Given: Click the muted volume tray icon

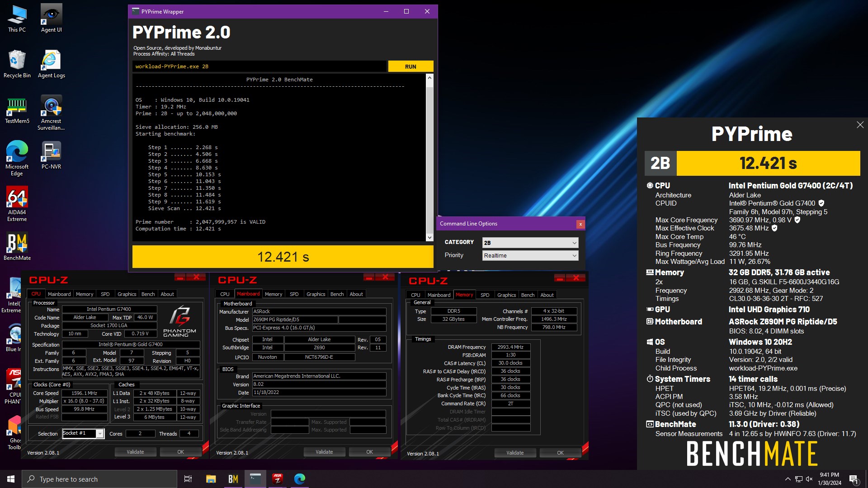Looking at the screenshot, I should 809,479.
